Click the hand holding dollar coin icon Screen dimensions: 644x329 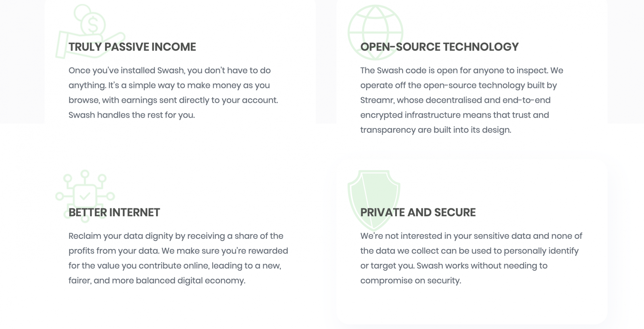[x=90, y=31]
